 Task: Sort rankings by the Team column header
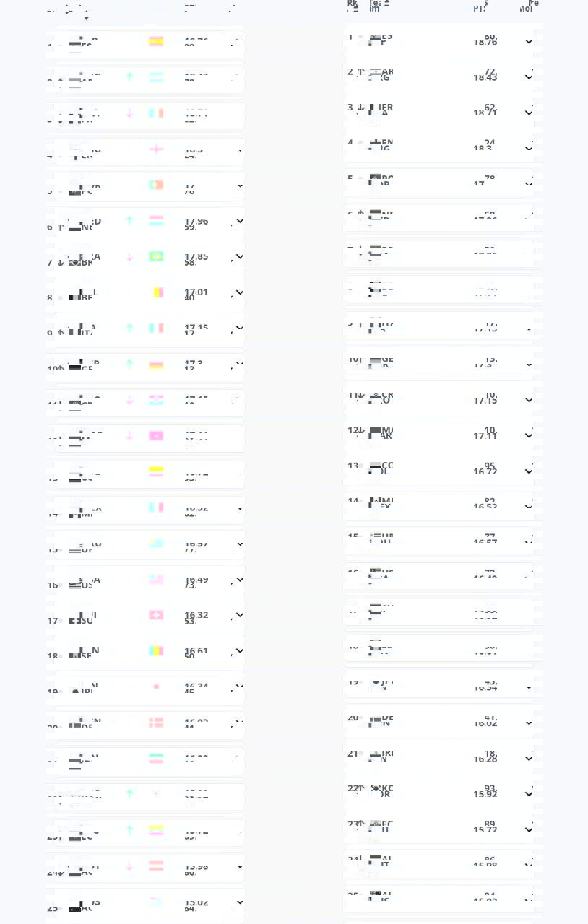(x=376, y=5)
